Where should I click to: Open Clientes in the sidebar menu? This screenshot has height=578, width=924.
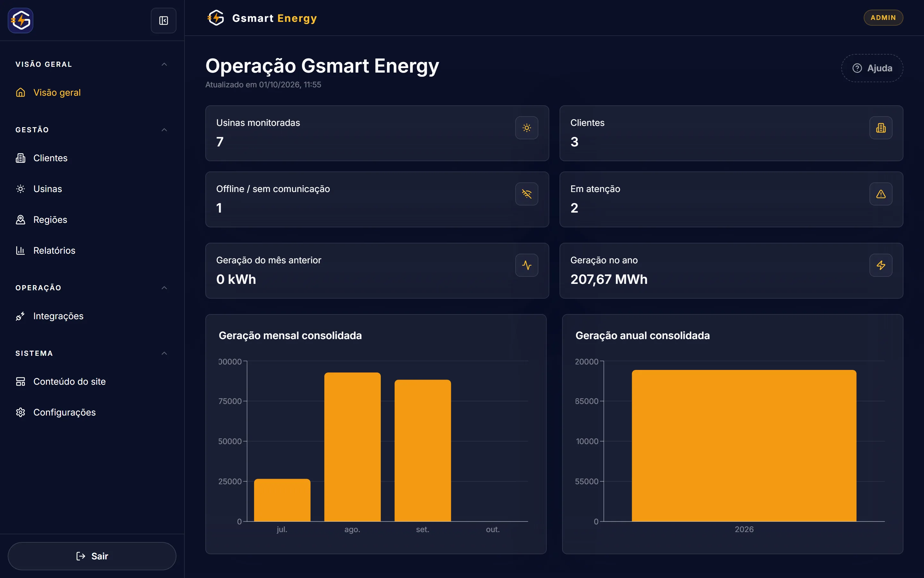pyautogui.click(x=92, y=158)
